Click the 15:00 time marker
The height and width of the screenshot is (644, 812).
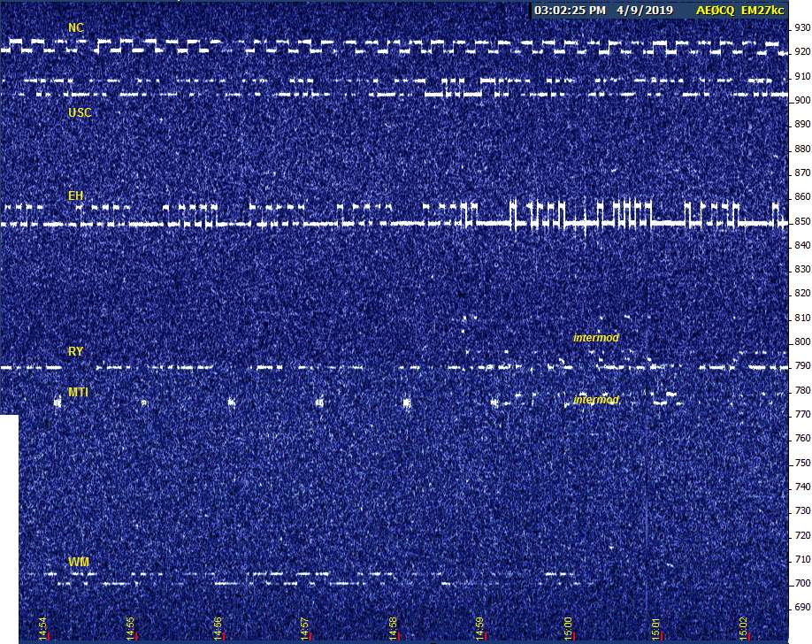(568, 628)
